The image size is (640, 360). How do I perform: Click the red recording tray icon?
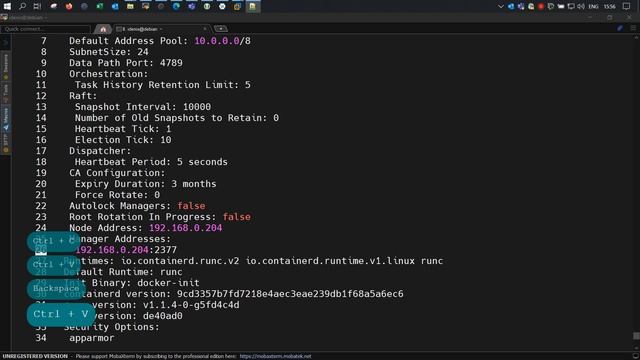541,6
